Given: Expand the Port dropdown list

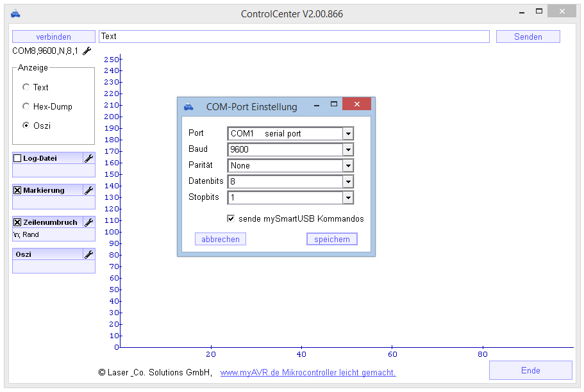Looking at the screenshot, I should point(347,134).
